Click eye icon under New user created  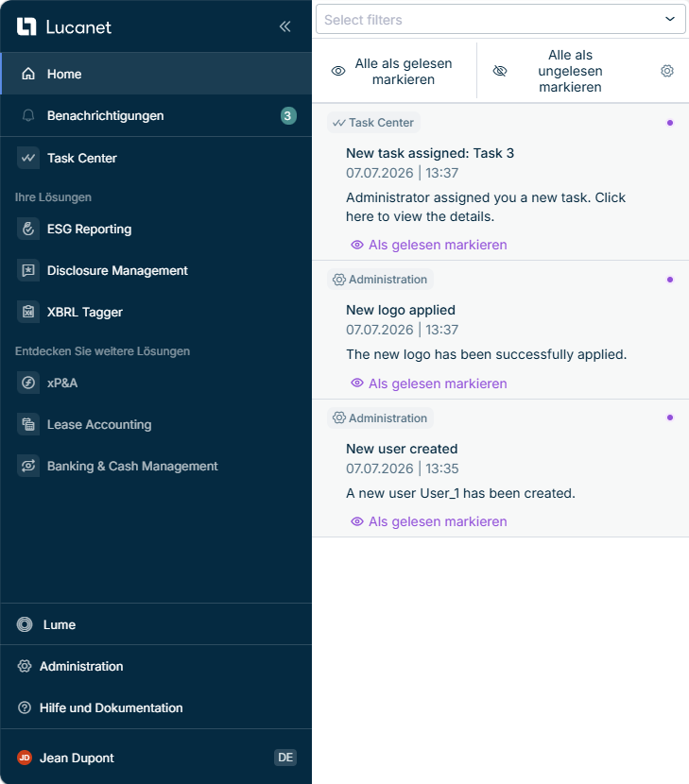pyautogui.click(x=356, y=521)
